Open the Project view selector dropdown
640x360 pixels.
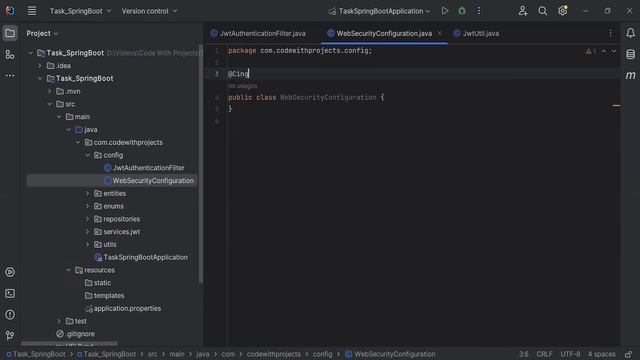(42, 33)
